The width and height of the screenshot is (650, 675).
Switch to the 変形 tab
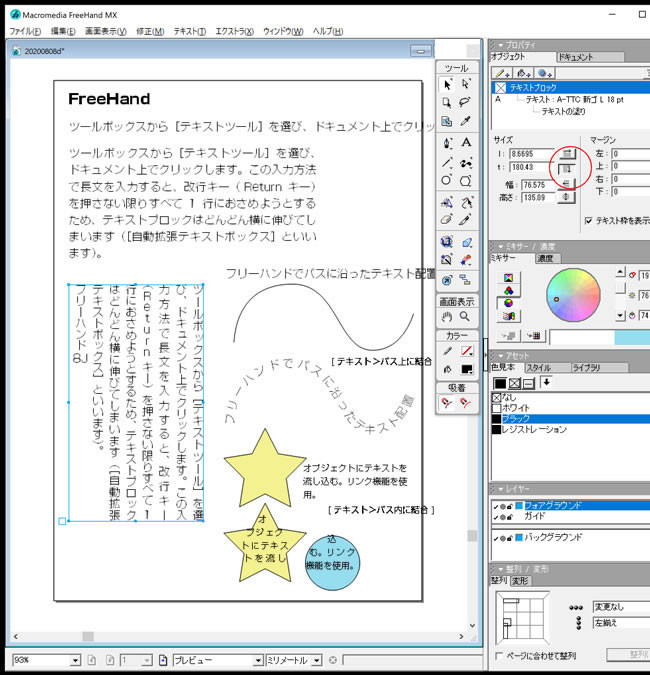pos(520,581)
